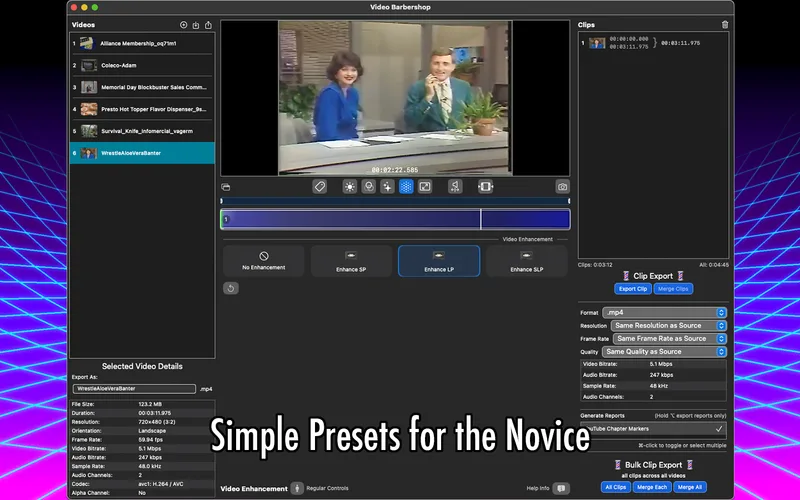Select Survival_Knife_Infomercial video
The height and width of the screenshot is (500, 800).
point(142,131)
